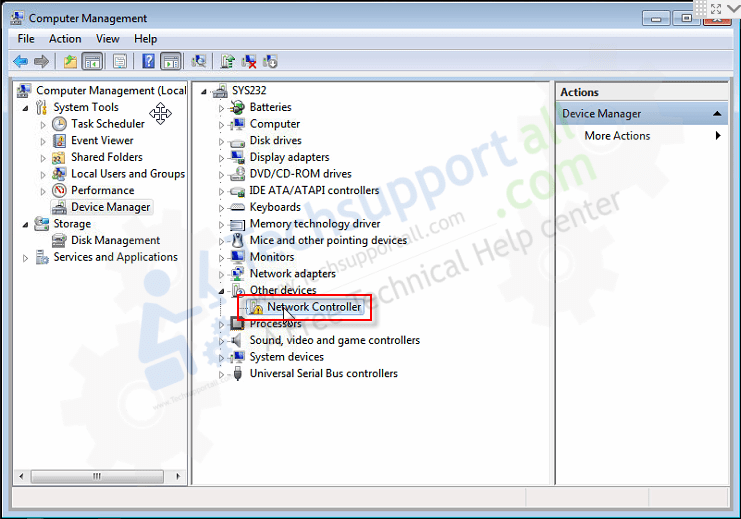Click left pane scrollbar right arrow
The height and width of the screenshot is (519, 741).
point(178,476)
